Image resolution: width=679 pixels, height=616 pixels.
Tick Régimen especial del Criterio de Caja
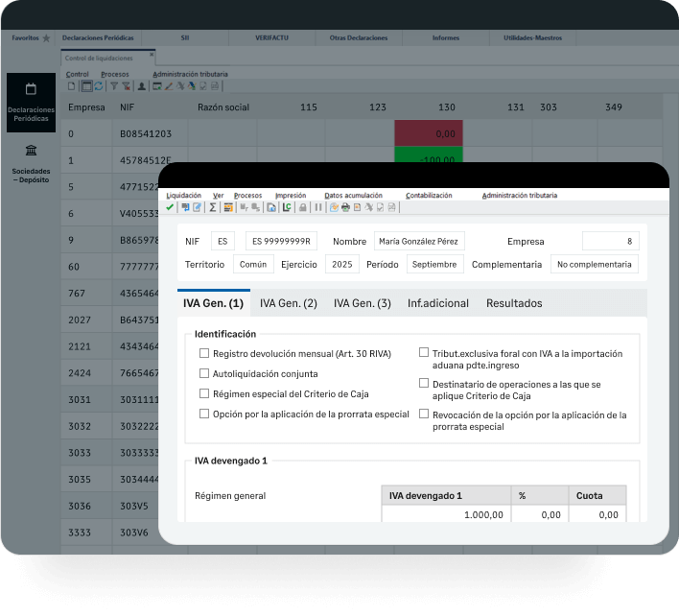click(x=204, y=393)
